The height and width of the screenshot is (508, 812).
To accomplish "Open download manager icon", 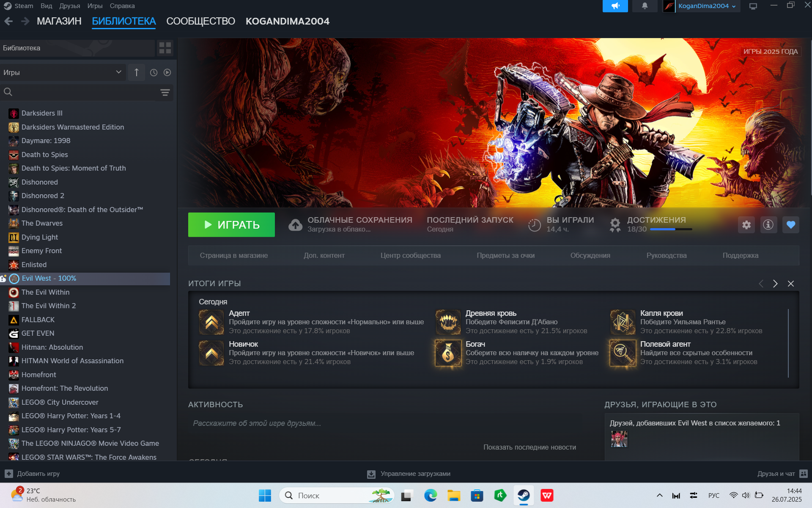I will pos(371,474).
